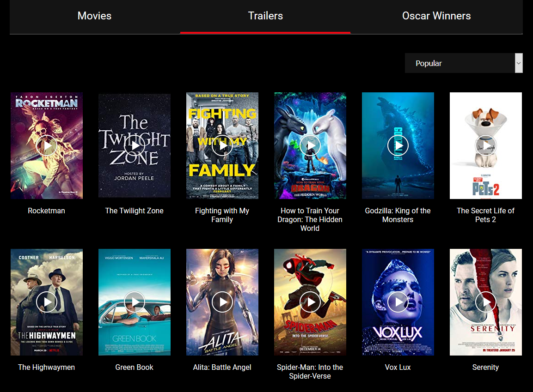Play The Highwaymen trailer
Image resolution: width=533 pixels, height=392 pixels.
[47, 302]
